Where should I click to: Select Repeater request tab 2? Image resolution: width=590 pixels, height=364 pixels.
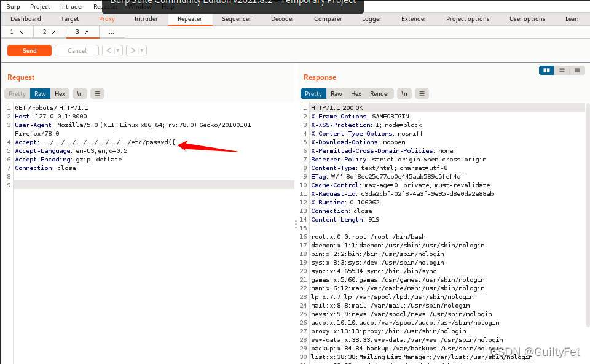(x=44, y=32)
